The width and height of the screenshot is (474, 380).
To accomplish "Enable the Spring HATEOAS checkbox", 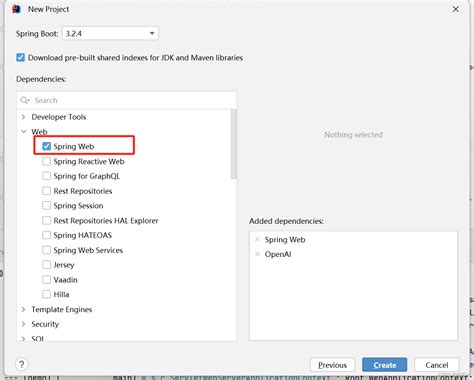I will pos(46,235).
